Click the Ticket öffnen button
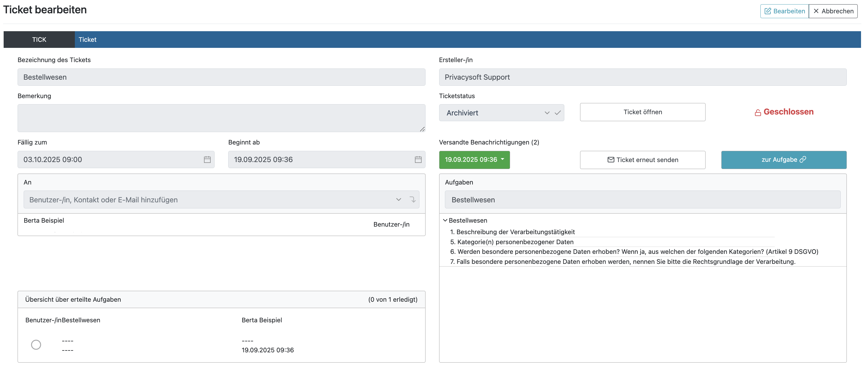Viewport: 868px width, 372px height. (642, 112)
